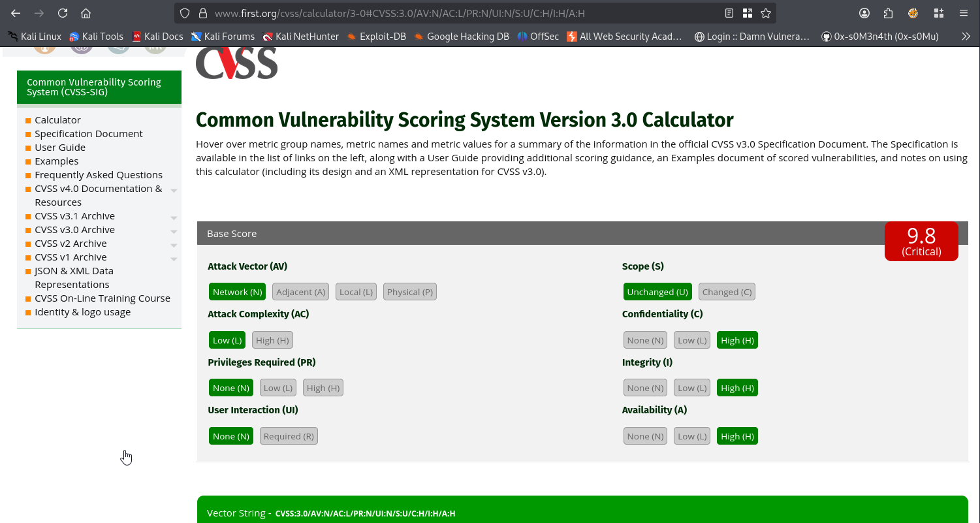Click the shield tracking protection icon
This screenshot has width=980, height=523.
pos(185,13)
